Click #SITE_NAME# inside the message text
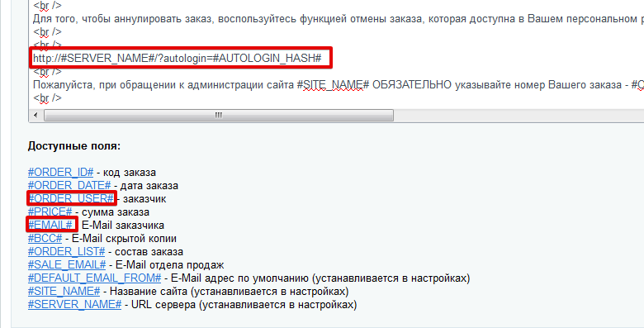This screenshot has width=644, height=328. pyautogui.click(x=334, y=84)
